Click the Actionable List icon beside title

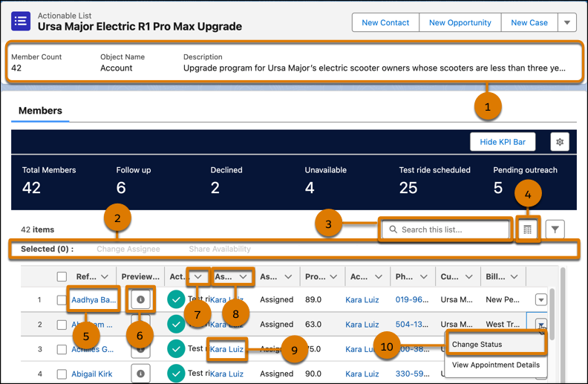[21, 21]
